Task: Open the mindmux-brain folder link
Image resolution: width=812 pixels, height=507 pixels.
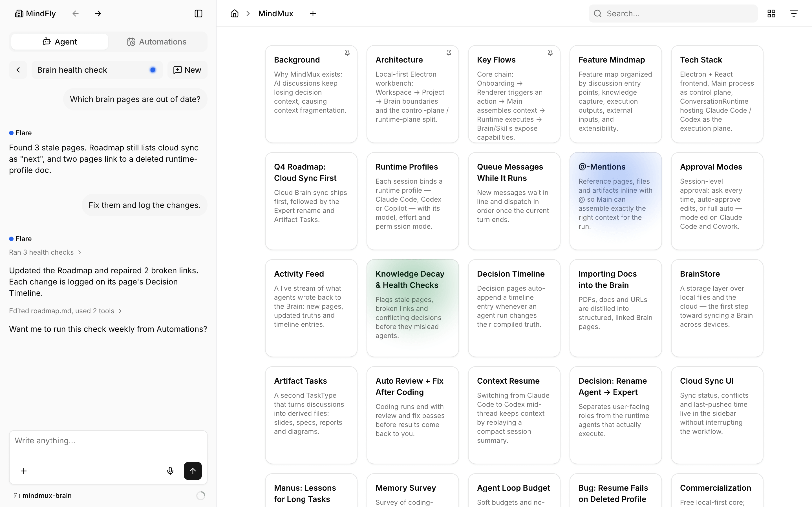Action: [43, 496]
